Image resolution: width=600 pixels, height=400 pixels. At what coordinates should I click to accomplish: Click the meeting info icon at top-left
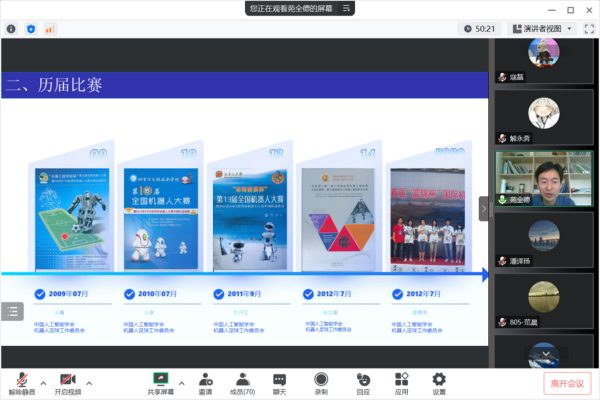(x=11, y=29)
